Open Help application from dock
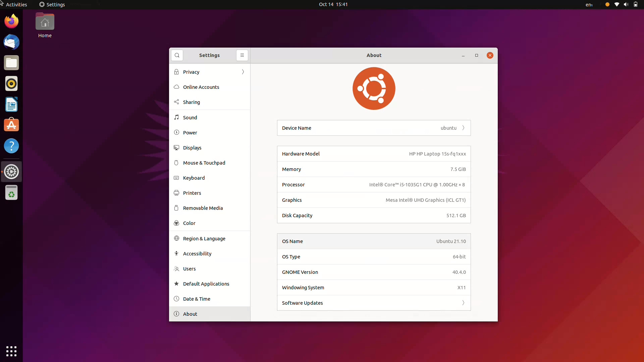Viewport: 644px width, 362px height. tap(11, 146)
